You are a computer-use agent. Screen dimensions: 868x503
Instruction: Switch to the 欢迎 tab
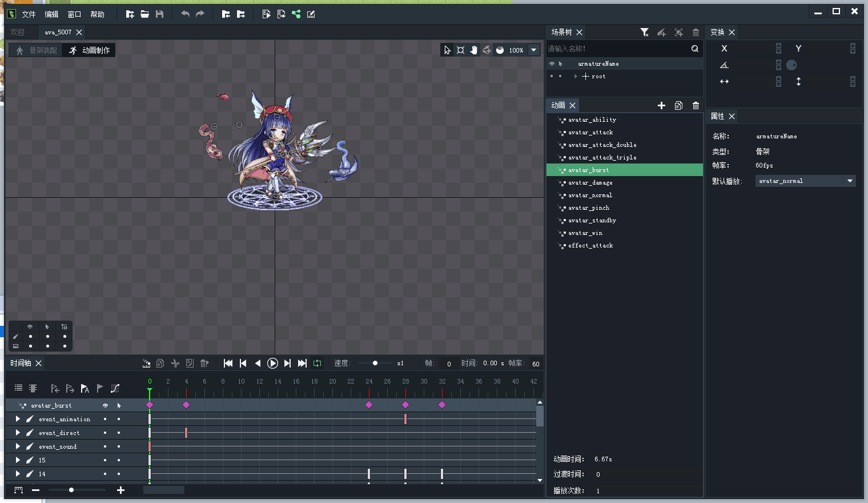click(x=18, y=32)
